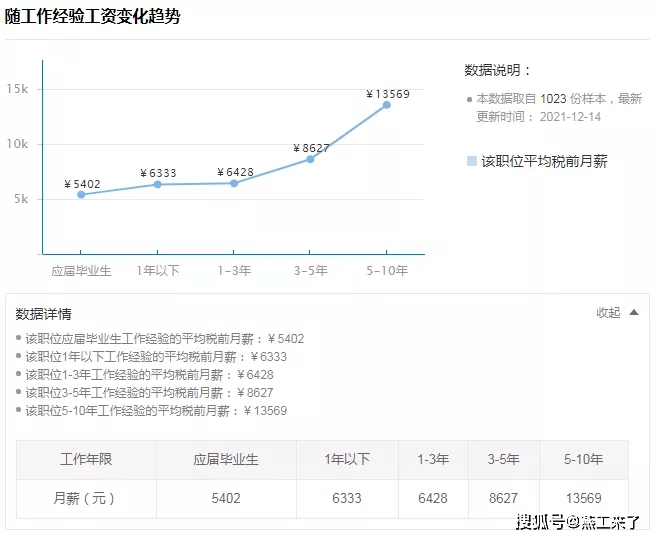Toggle the 该职位平均税前月薪 legend color swatch
Image resolution: width=655 pixels, height=539 pixels.
pyautogui.click(x=471, y=161)
